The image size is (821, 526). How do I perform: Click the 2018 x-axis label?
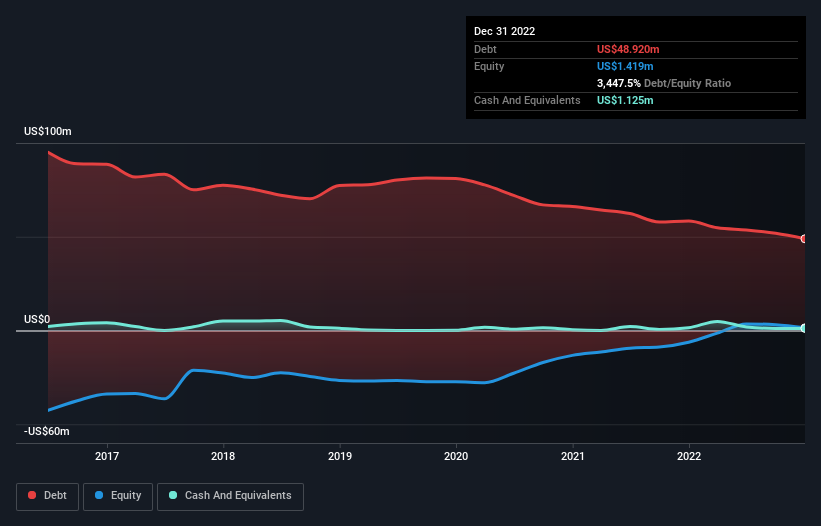223,456
